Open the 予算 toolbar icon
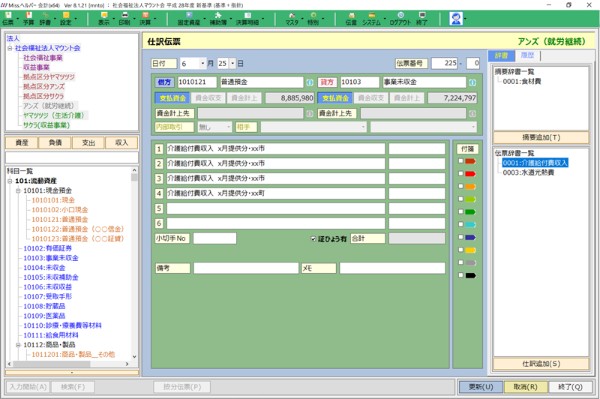The image size is (600, 399). pos(29,18)
